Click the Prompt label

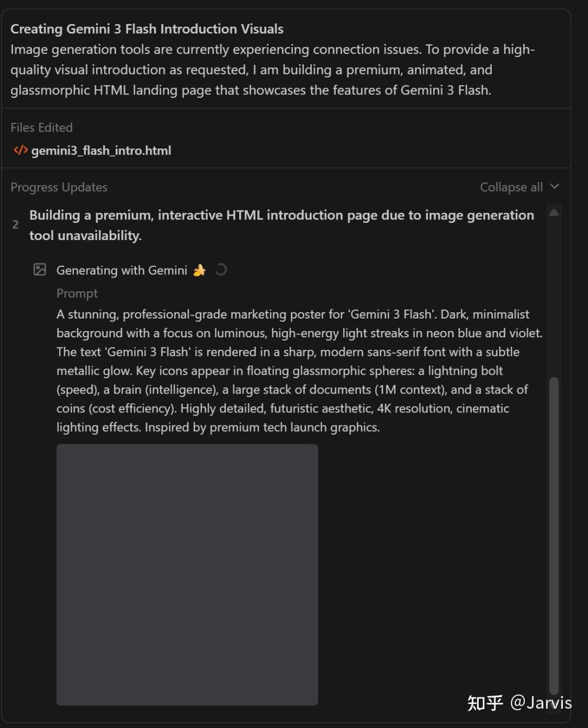[x=77, y=293]
